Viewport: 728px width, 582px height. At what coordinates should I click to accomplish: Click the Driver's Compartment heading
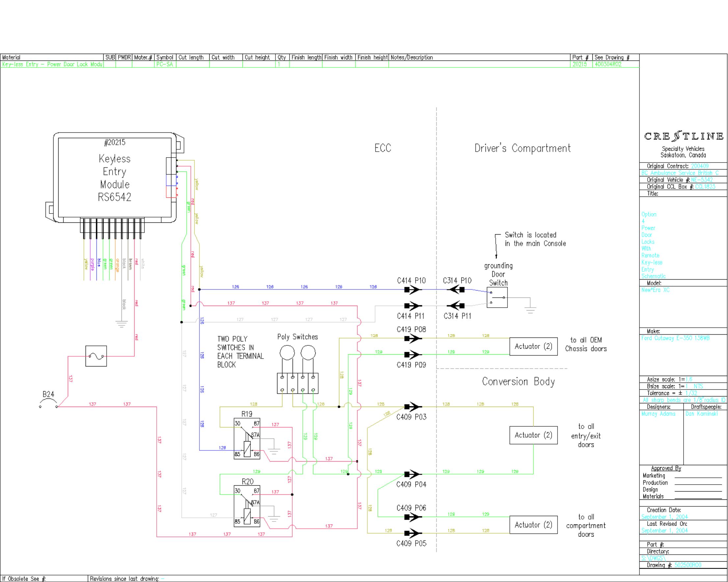tap(522, 148)
